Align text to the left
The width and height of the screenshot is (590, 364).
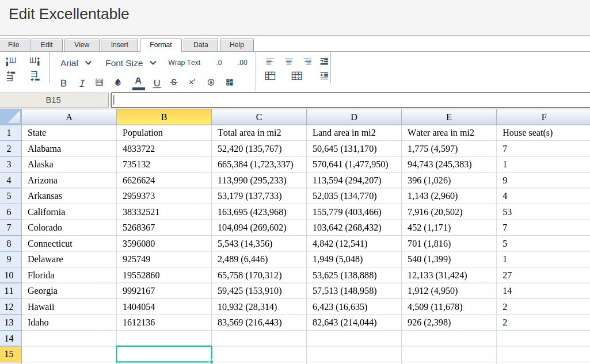(270, 62)
